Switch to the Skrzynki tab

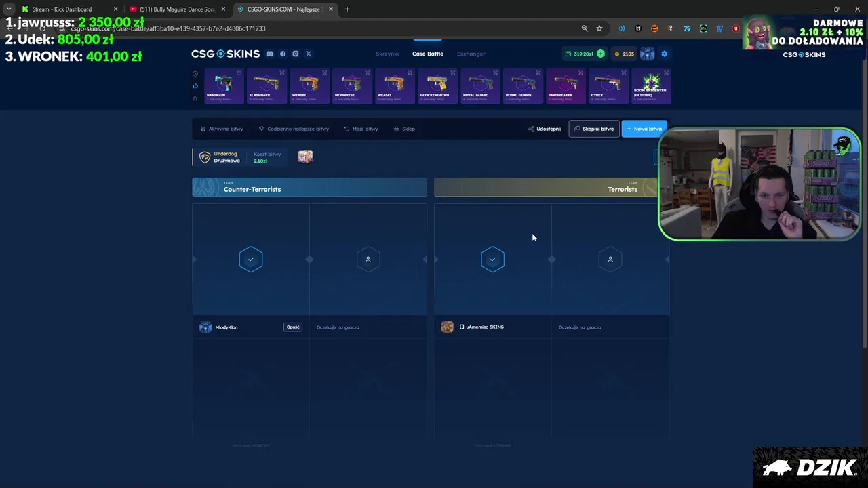(x=387, y=54)
